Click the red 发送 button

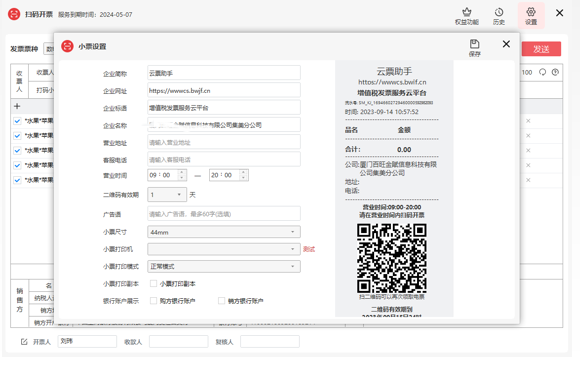tap(541, 49)
